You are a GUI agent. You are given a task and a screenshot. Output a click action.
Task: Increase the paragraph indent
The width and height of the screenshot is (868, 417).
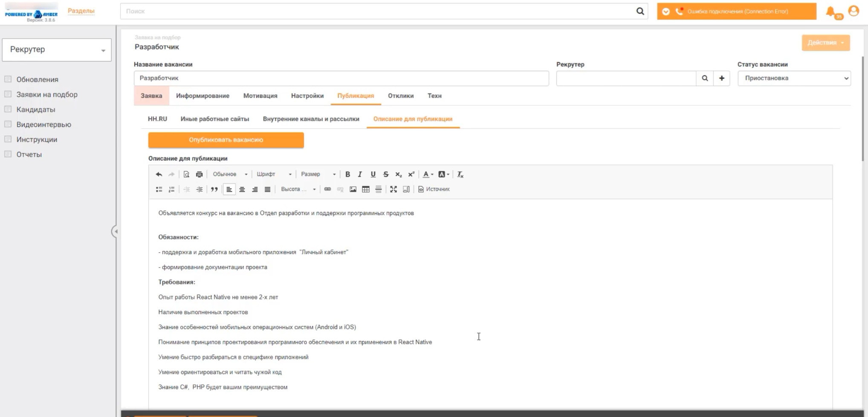tap(199, 189)
